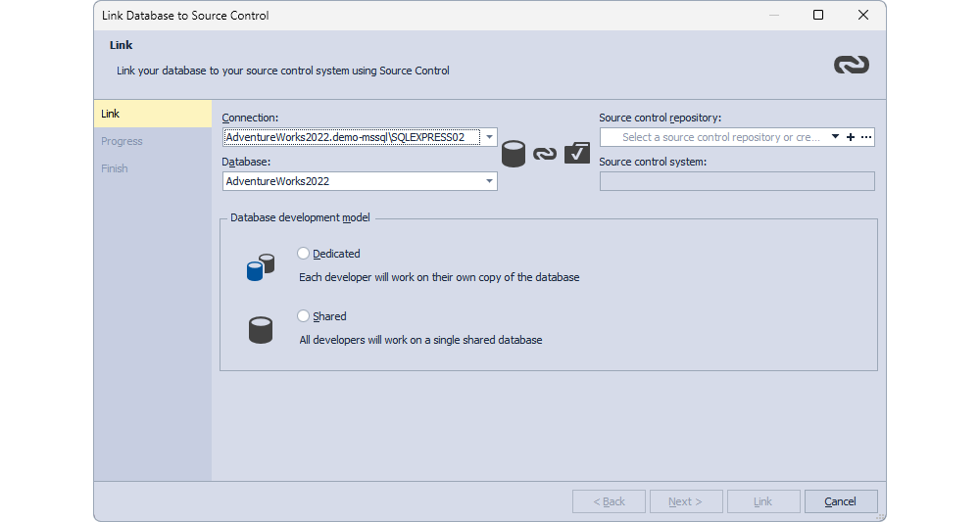Click the Source control system field
The width and height of the screenshot is (980, 522).
(x=737, y=181)
